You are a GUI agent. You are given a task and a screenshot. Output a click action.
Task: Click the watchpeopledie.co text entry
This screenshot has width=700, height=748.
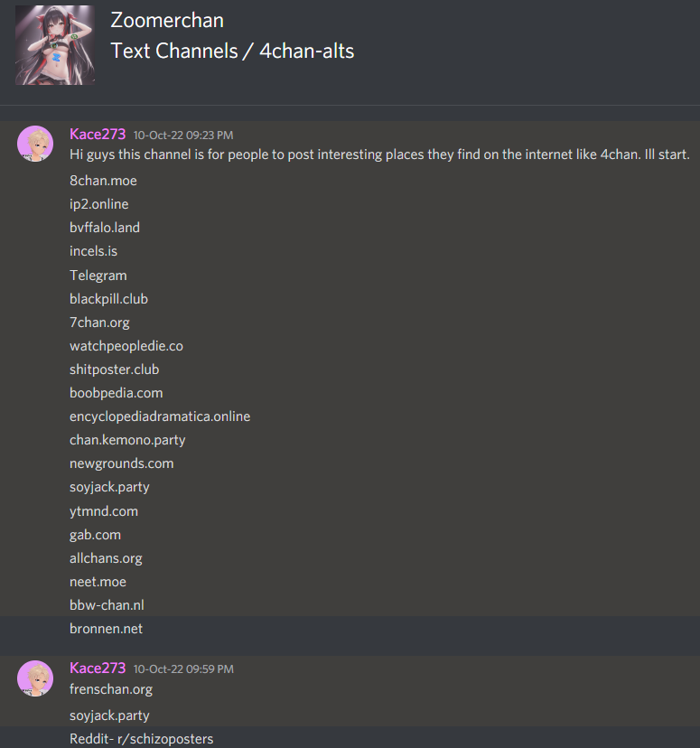click(126, 346)
